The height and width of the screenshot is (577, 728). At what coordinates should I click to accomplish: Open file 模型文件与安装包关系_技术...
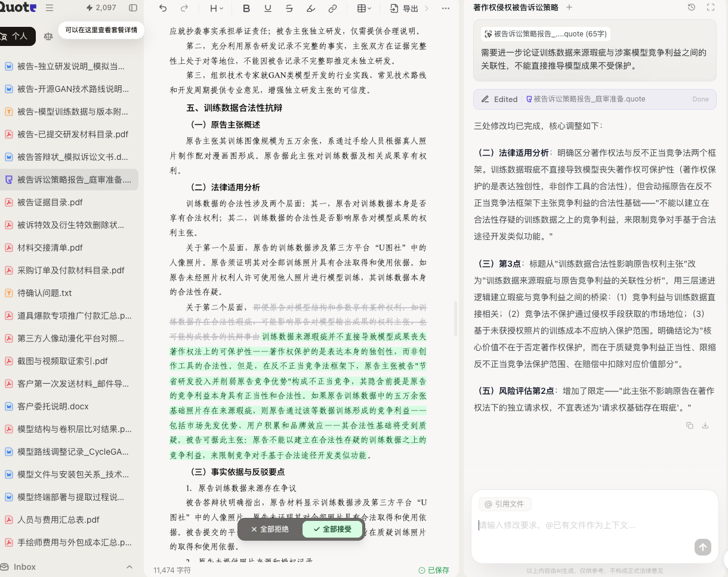click(69, 474)
